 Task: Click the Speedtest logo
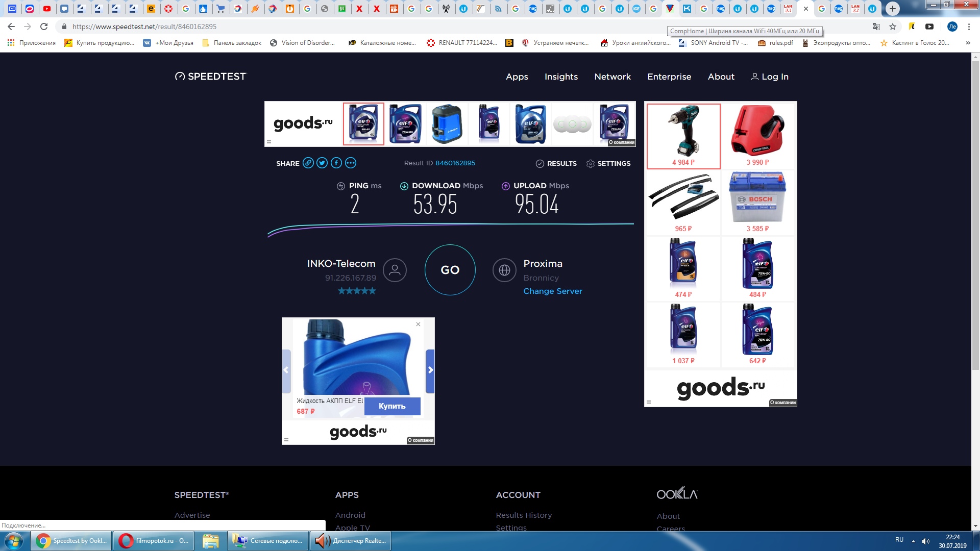tap(210, 77)
